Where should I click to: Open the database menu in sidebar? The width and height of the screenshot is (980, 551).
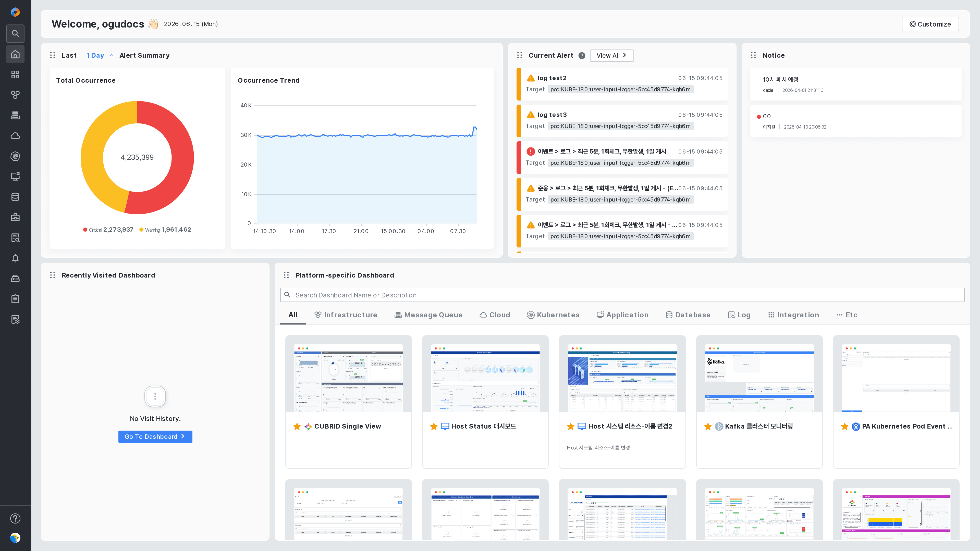click(15, 197)
